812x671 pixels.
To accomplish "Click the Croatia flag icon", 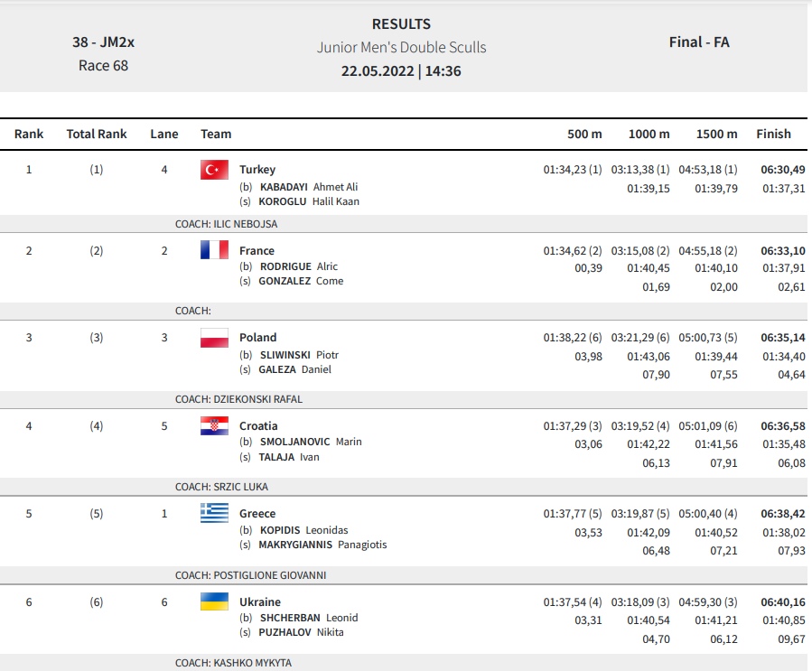I will point(214,425).
